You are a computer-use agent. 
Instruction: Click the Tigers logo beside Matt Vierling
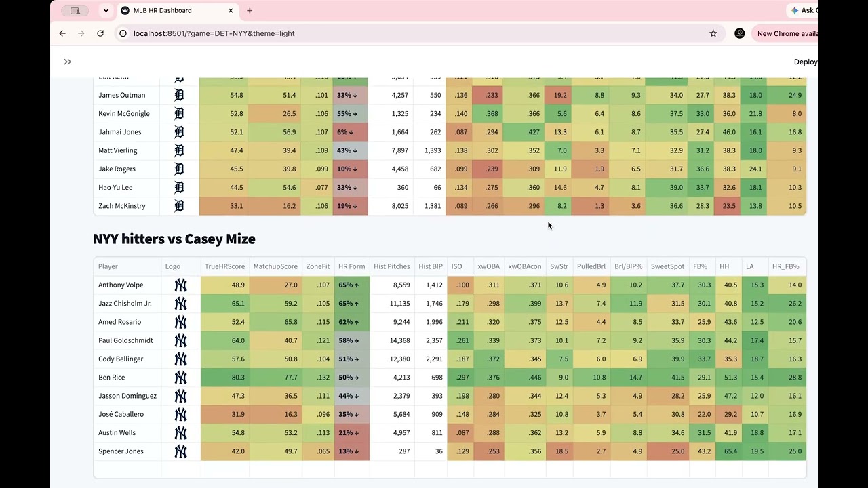pos(179,150)
